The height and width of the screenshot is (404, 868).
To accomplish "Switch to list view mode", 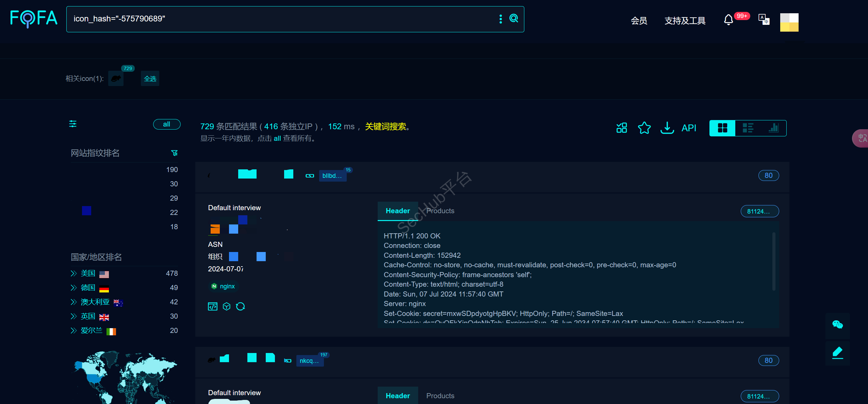I will tap(748, 128).
